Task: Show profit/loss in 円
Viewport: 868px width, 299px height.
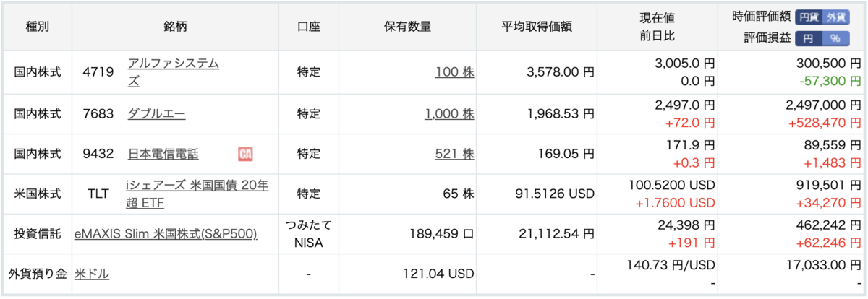Action: coord(809,39)
